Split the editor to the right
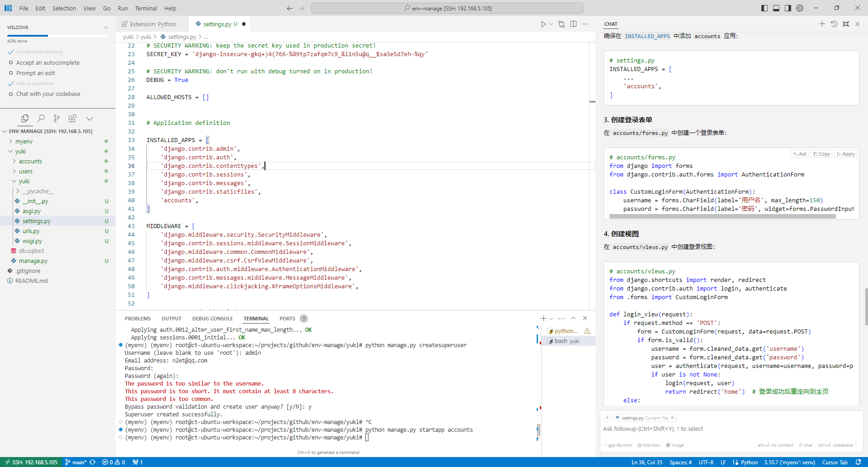 (x=573, y=24)
